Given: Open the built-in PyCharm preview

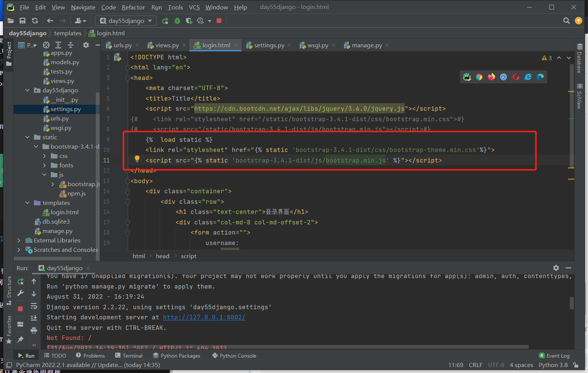Looking at the screenshot, I should (467, 77).
